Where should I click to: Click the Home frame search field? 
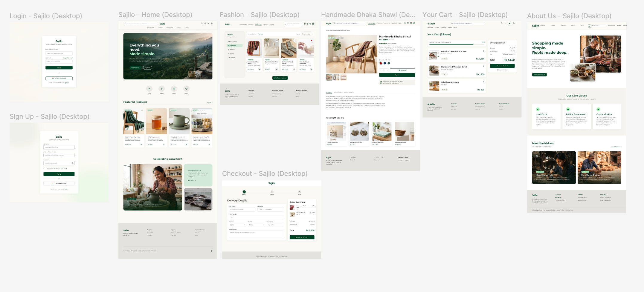coord(141,24)
